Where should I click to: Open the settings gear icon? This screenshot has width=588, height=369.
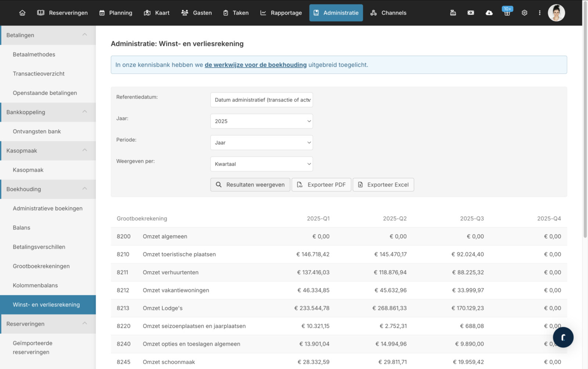pyautogui.click(x=524, y=13)
